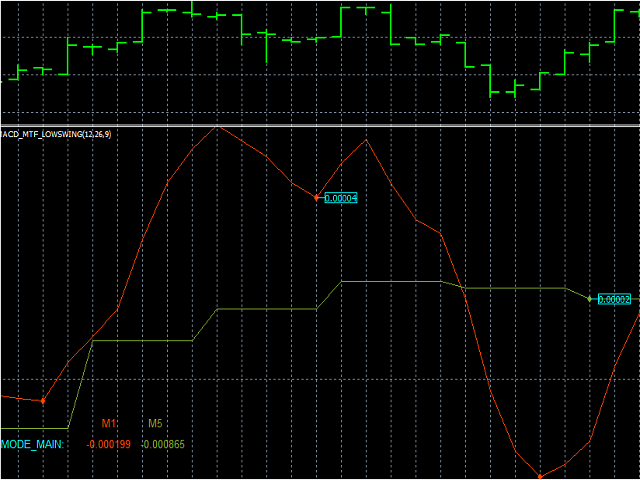Select the -0.000865 M5 value

[x=163, y=444]
